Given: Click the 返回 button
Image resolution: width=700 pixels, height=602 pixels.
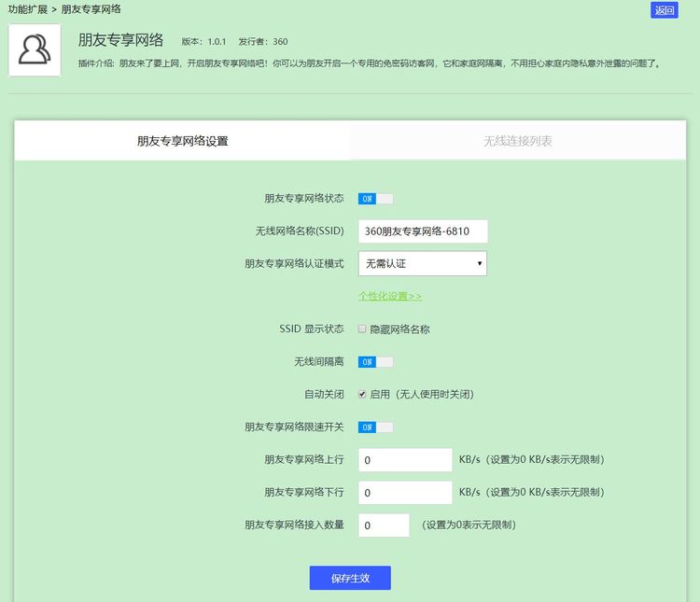Looking at the screenshot, I should 664,10.
